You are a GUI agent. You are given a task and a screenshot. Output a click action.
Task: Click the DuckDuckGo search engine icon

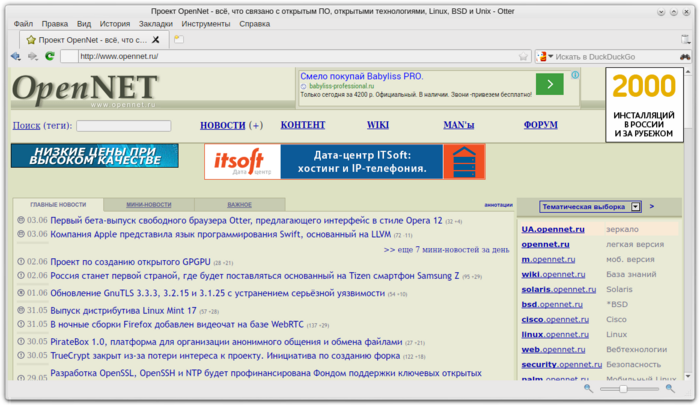(542, 57)
